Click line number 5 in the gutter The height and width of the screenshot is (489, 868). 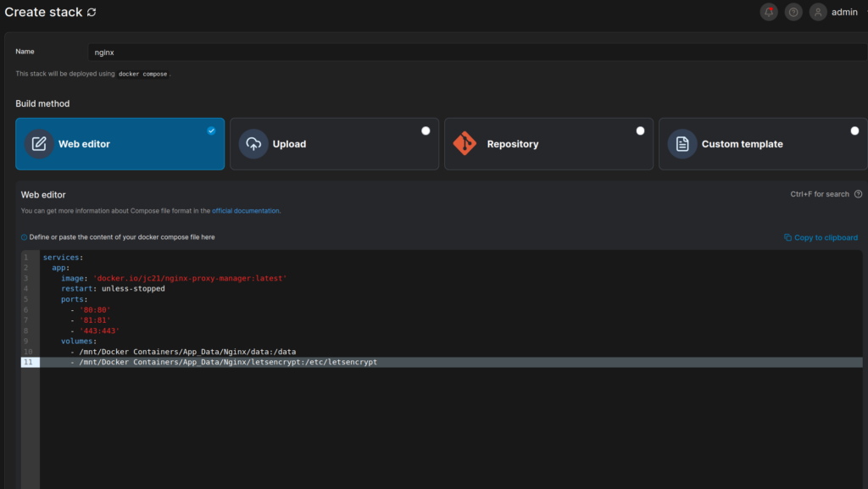tap(26, 299)
